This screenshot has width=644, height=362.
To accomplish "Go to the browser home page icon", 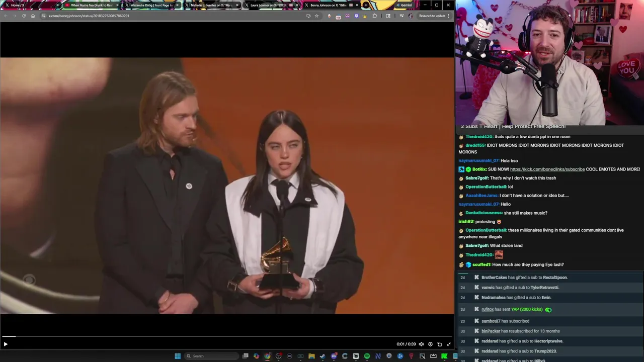I will point(33,16).
